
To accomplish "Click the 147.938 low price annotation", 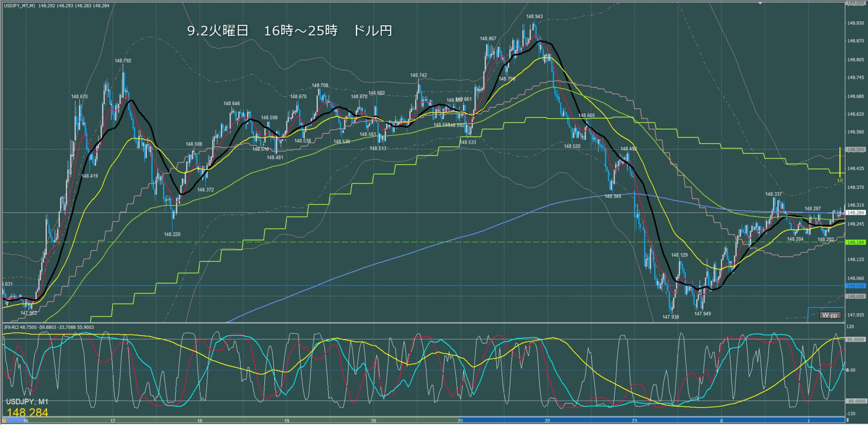I will click(x=671, y=317).
